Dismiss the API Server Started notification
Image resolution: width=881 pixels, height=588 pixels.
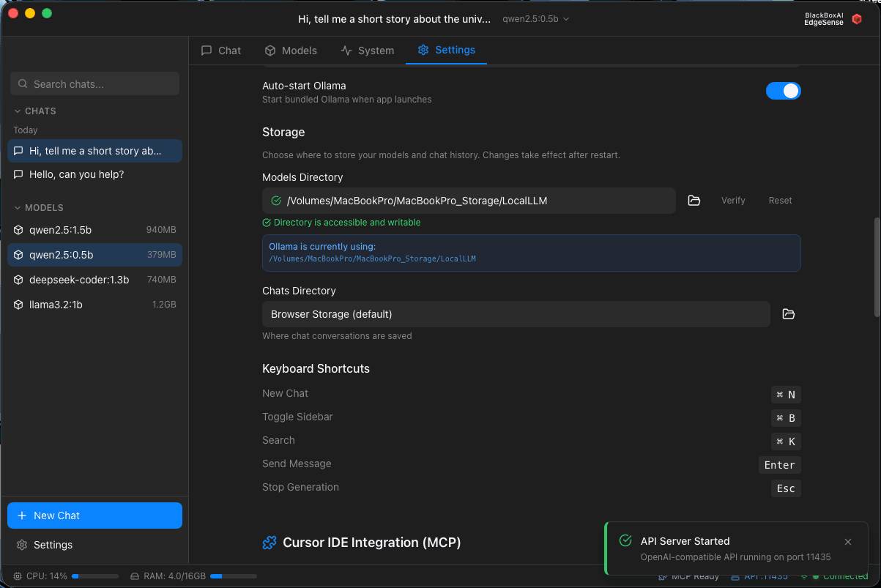coord(847,542)
